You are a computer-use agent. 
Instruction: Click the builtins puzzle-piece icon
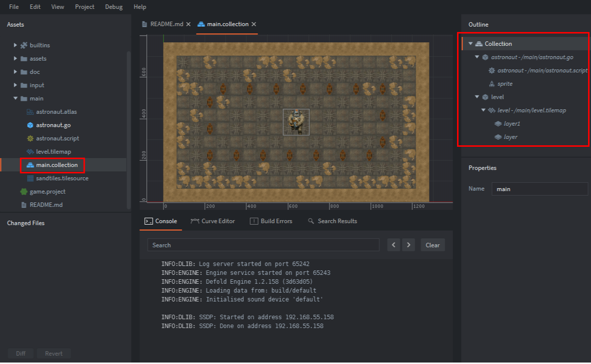click(24, 45)
